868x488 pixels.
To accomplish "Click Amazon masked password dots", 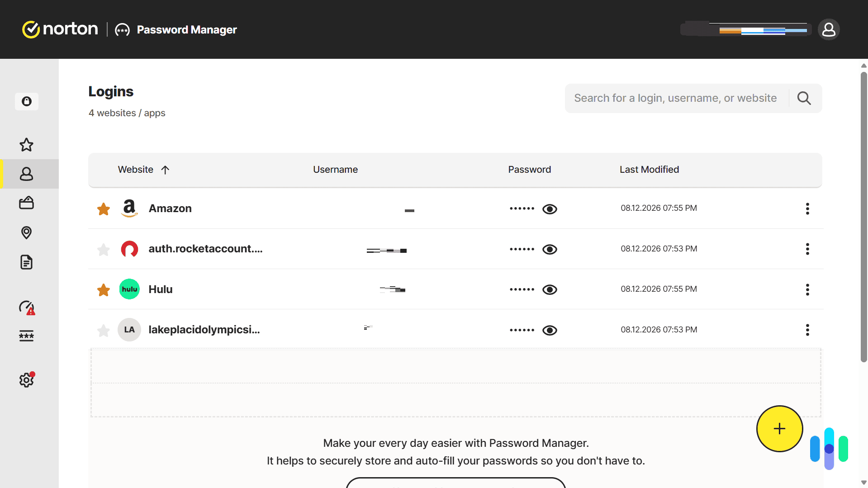I will coord(522,208).
